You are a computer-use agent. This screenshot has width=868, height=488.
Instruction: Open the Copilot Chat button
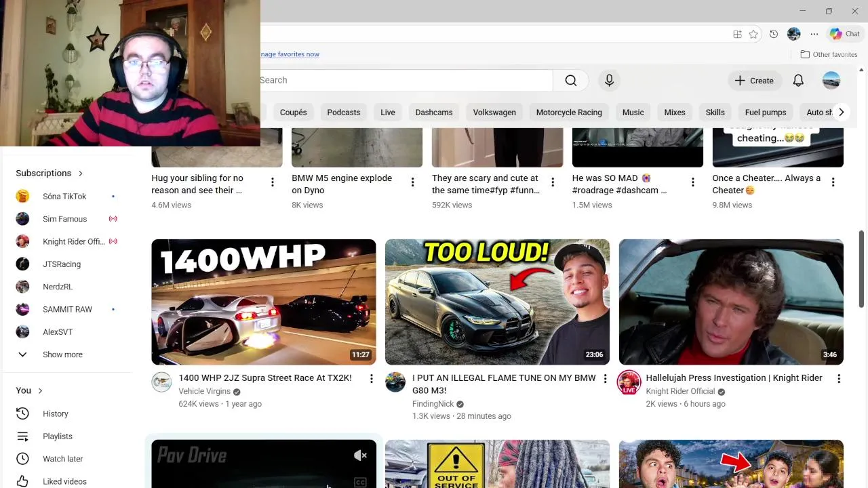tap(845, 34)
